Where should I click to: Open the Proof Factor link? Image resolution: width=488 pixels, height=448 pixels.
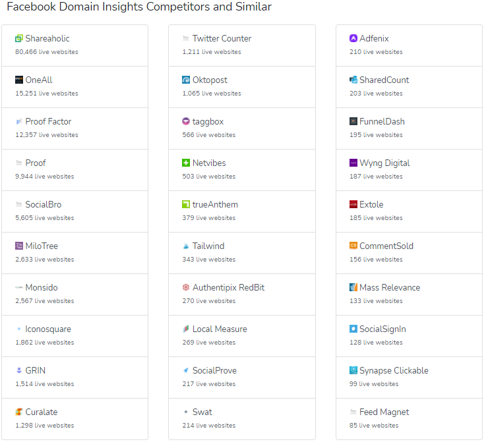coord(48,122)
